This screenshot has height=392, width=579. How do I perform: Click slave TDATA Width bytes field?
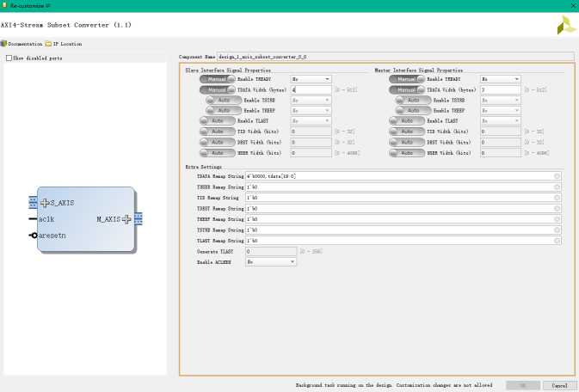311,89
